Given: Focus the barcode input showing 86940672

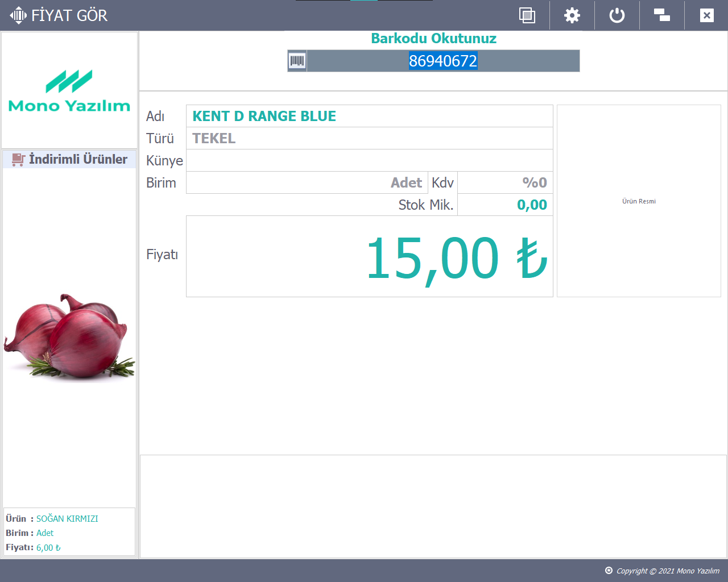Looking at the screenshot, I should [442, 61].
